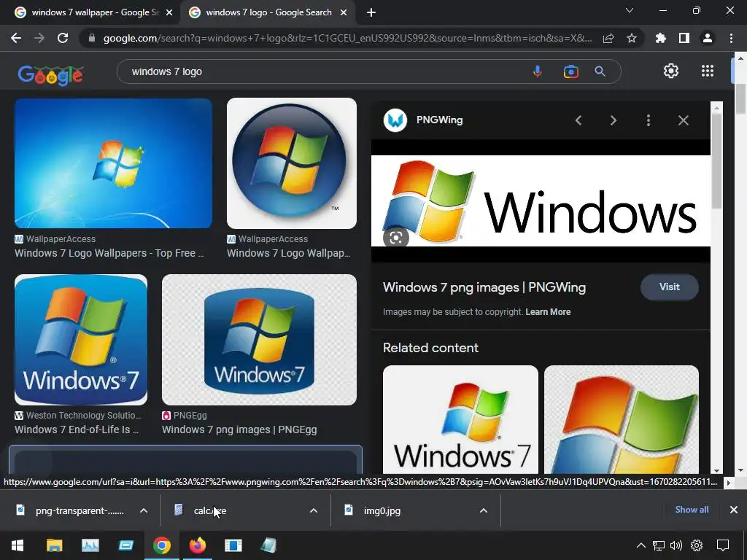Open the blue wallpaper Windows 7 logo thumbnail
This screenshot has height=560, width=747.
(x=113, y=163)
